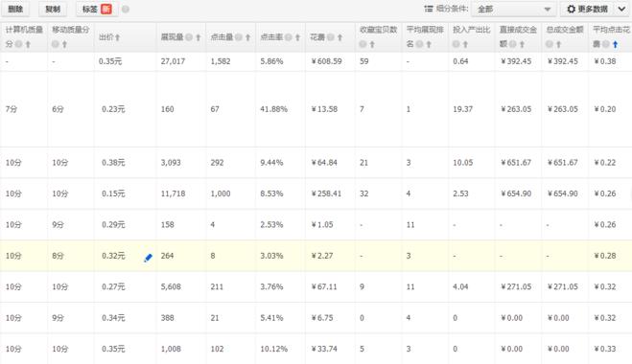Select the 1,008 impressions cell
Screen dimensions: 632x364
171,349
